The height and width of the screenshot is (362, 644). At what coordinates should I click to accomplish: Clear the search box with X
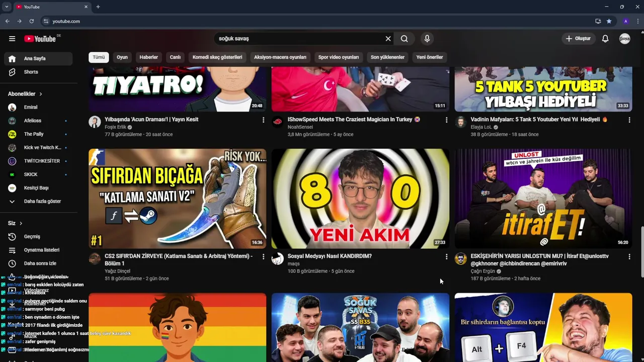coord(388,39)
